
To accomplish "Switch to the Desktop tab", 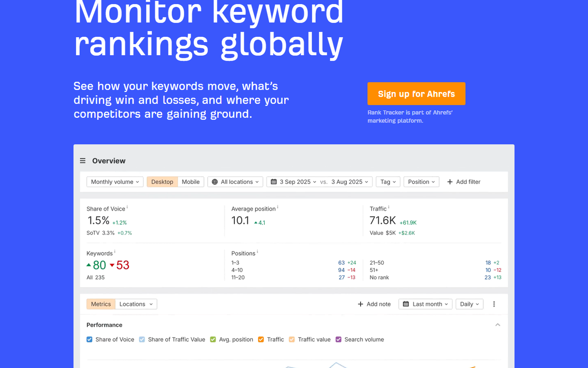I will (162, 182).
